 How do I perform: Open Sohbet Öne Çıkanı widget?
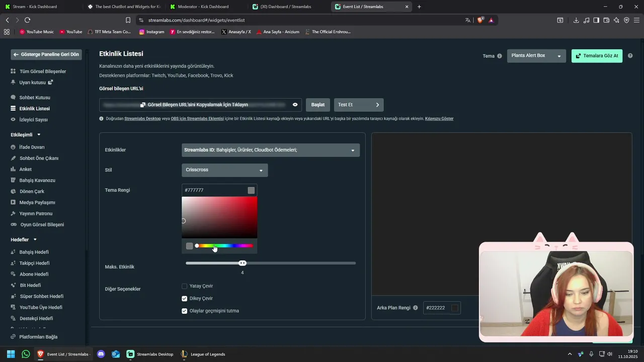(39, 158)
